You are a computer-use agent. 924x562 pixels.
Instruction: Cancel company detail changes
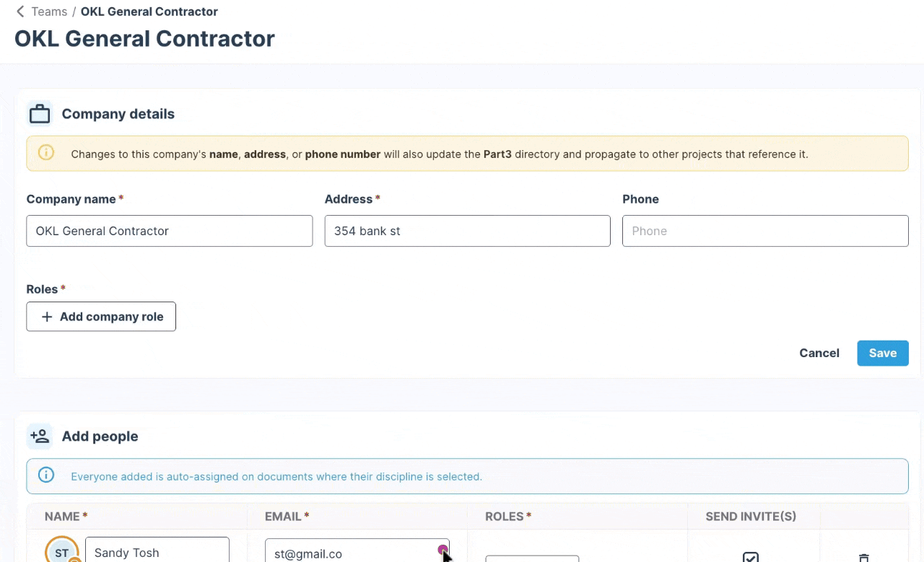point(819,353)
